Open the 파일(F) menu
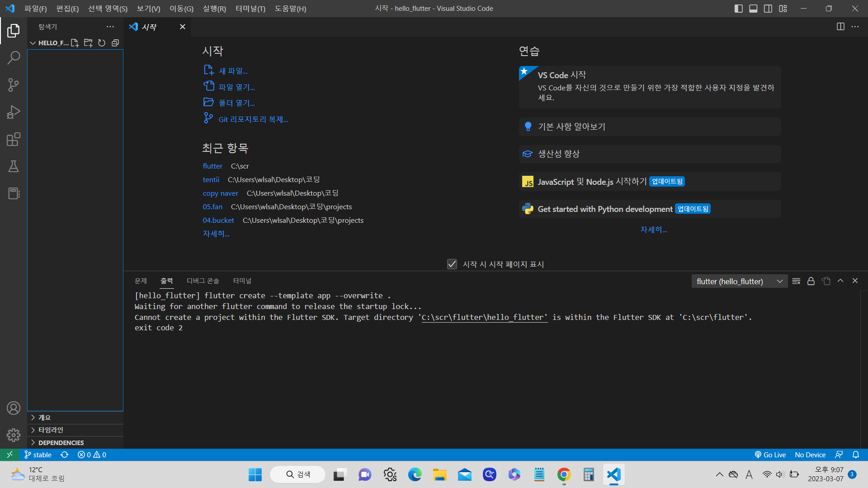This screenshot has width=868, height=488. (36, 9)
